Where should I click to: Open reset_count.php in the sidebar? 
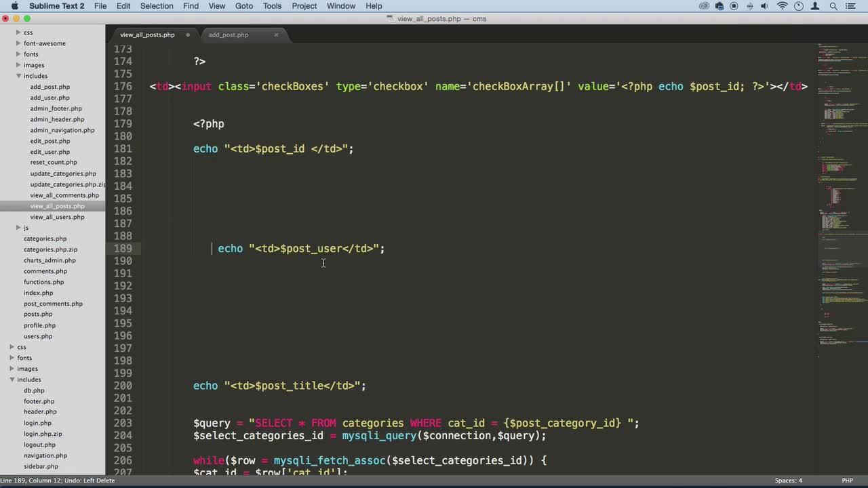coord(54,162)
